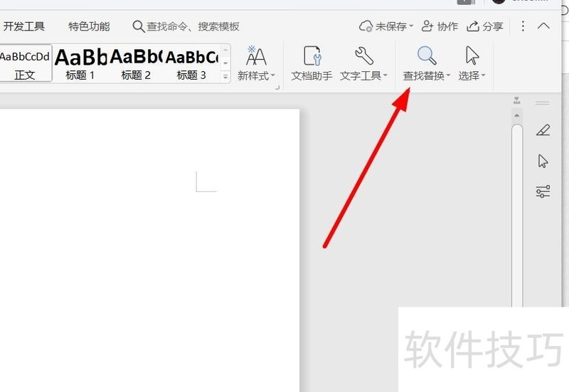Viewport: 569px width, 392px height.
Task: Click the Select (选择) arrow cursor icon
Action: [x=472, y=55]
